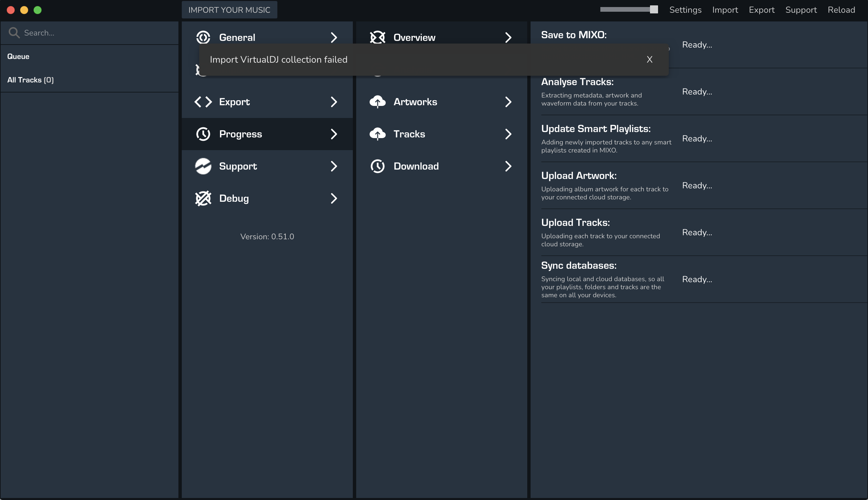
Task: Click the Reload button
Action: (x=841, y=10)
